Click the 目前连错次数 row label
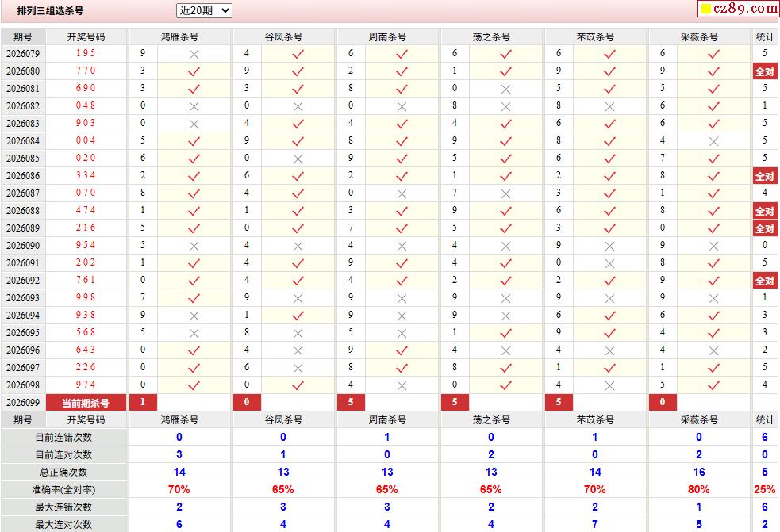 click(x=63, y=438)
